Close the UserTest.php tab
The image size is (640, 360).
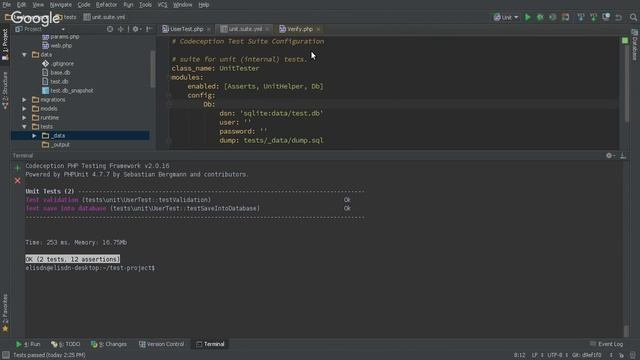pyautogui.click(x=209, y=29)
